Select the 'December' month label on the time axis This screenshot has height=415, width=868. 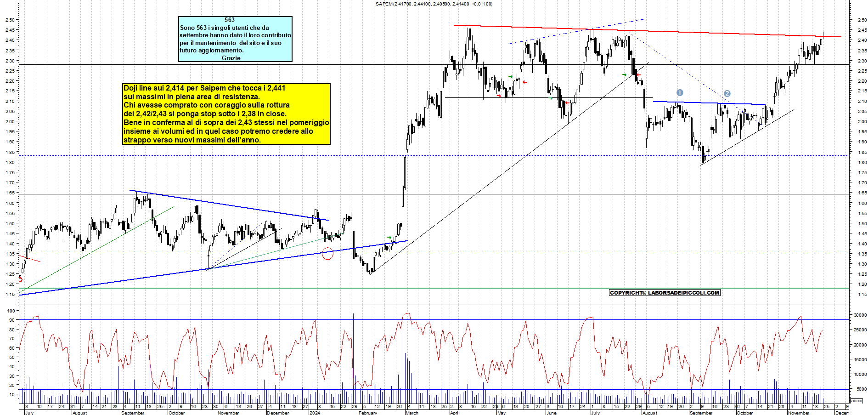click(278, 413)
